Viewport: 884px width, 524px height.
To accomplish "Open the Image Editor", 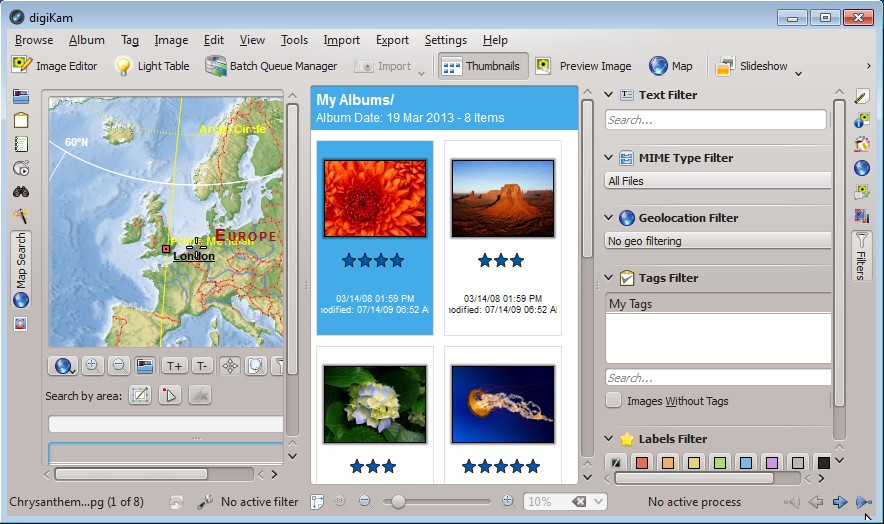I will click(x=55, y=66).
